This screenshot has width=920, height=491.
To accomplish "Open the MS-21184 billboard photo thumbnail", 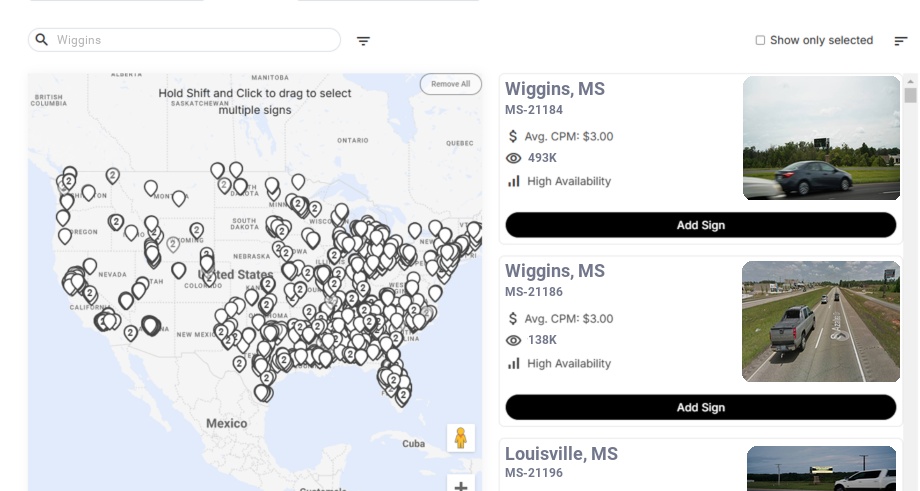I will point(821,138).
